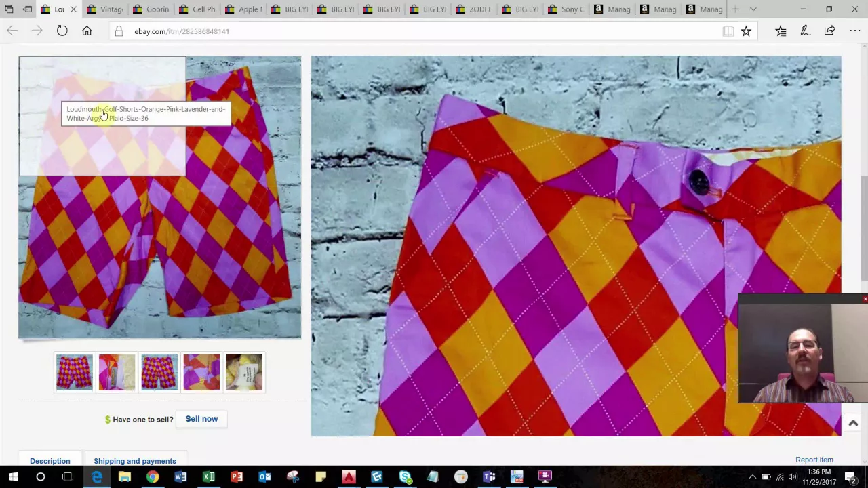868x488 pixels.
Task: Add page to favorites with star
Action: click(746, 31)
